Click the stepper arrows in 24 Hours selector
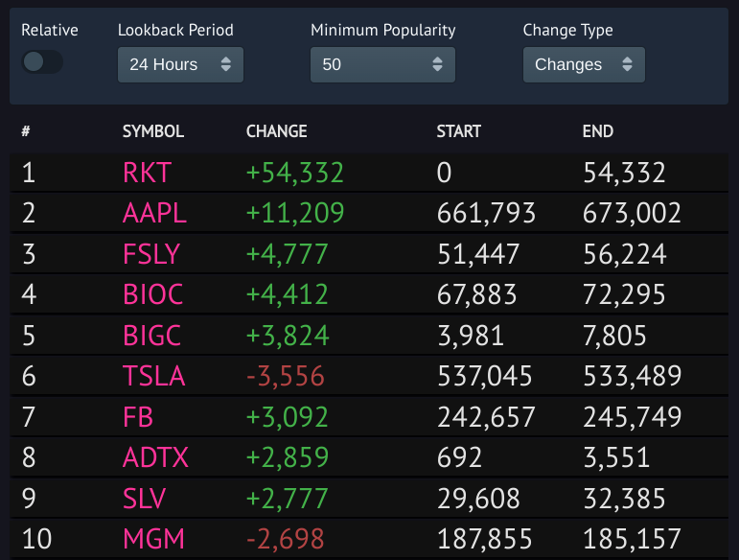Screen dimensions: 739x560 [226, 64]
